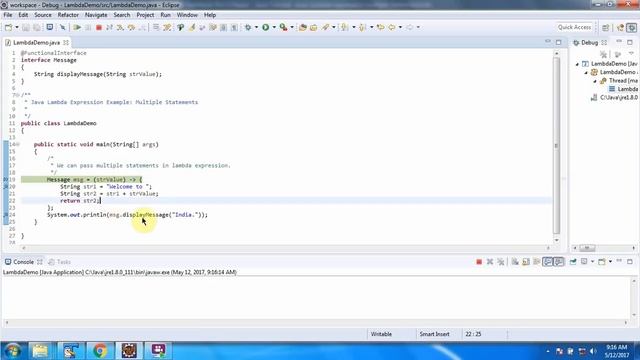Stop debugging with the red Terminate icon

(98, 27)
